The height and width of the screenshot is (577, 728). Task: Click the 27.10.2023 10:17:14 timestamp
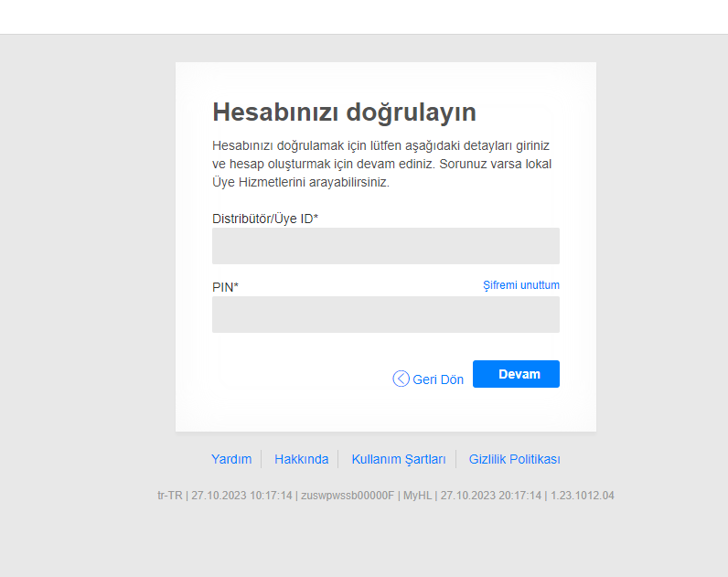241,496
